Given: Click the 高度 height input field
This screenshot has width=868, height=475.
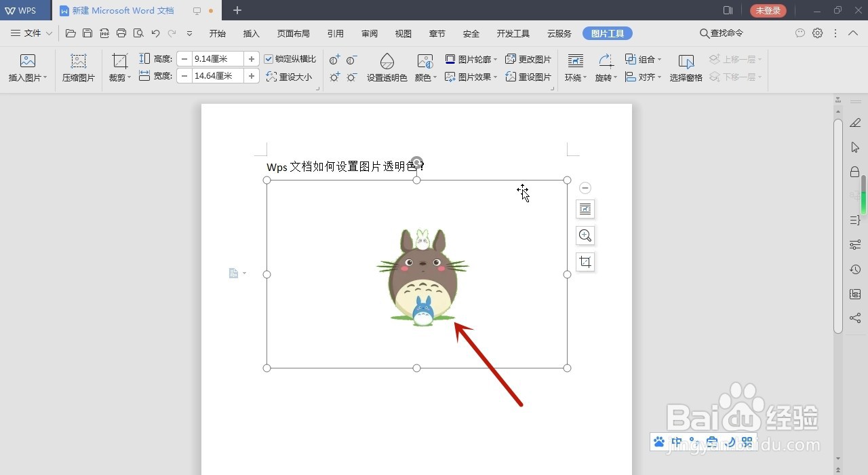Looking at the screenshot, I should 218,59.
